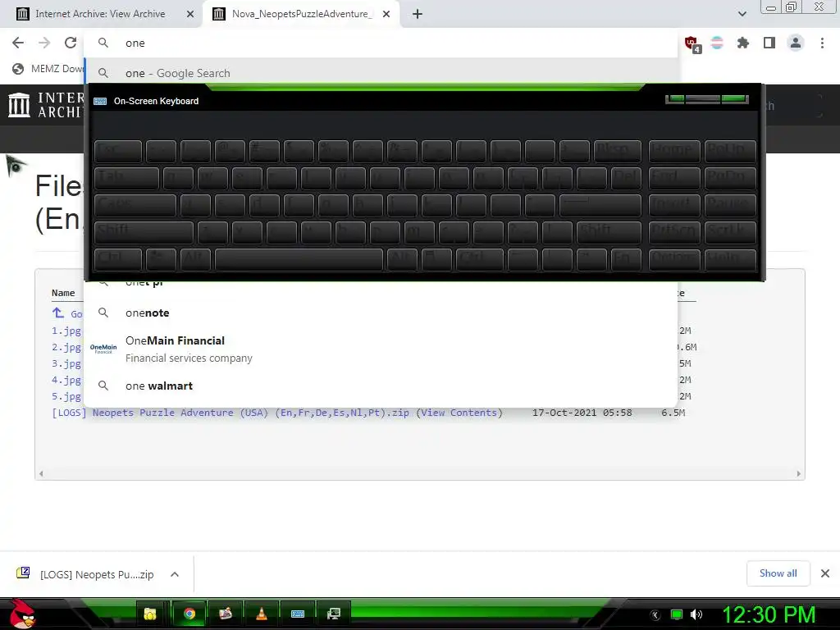Screen dimensions: 840x630
Task: Click Show all downloads
Action: click(x=778, y=573)
